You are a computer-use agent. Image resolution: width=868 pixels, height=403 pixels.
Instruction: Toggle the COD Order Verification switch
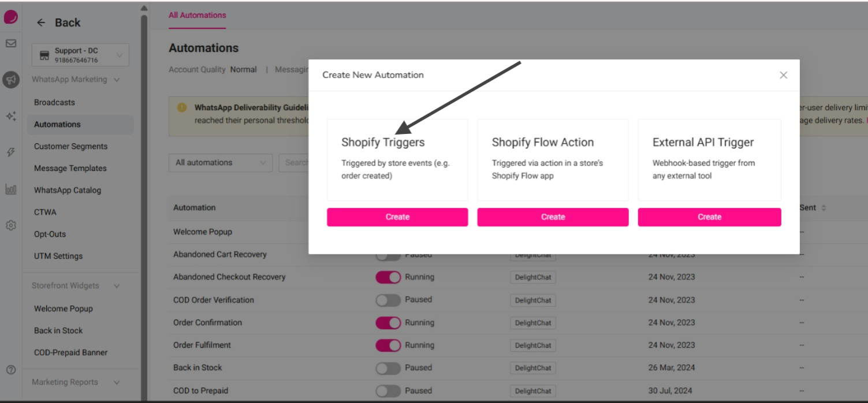[x=388, y=300]
